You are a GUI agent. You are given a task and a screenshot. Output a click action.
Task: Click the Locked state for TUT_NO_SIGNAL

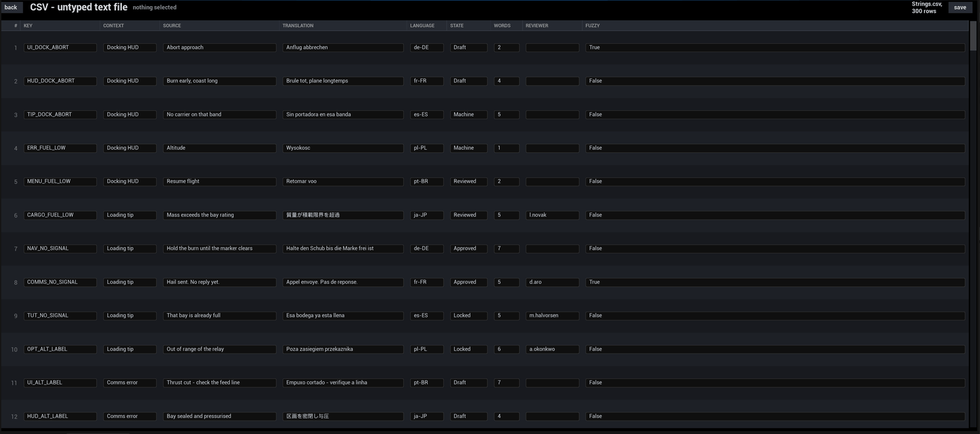point(469,316)
